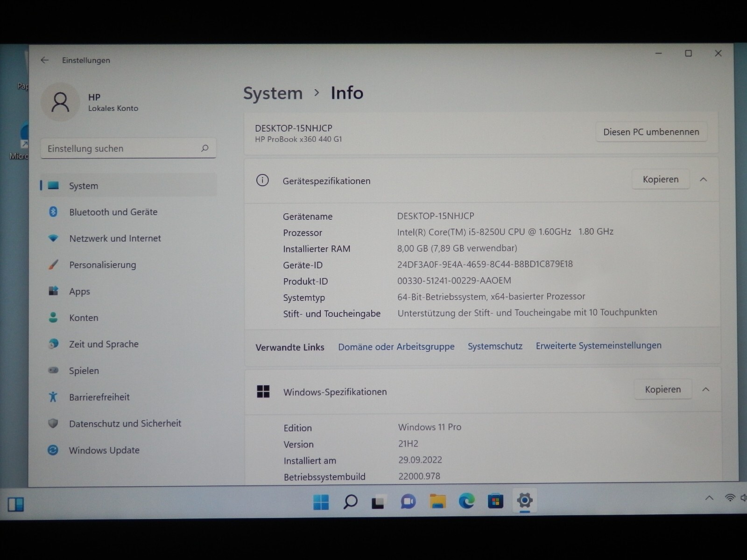The image size is (747, 560).
Task: Click the Apps icon in the sidebar
Action: (x=53, y=291)
